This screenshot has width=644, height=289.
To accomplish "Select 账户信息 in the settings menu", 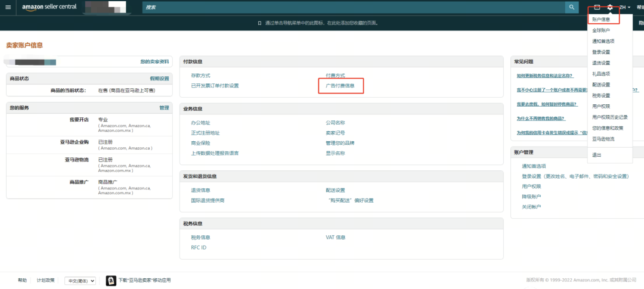I will [601, 19].
